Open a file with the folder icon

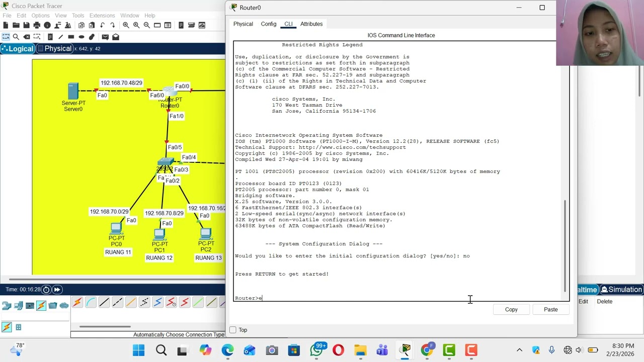click(16, 25)
